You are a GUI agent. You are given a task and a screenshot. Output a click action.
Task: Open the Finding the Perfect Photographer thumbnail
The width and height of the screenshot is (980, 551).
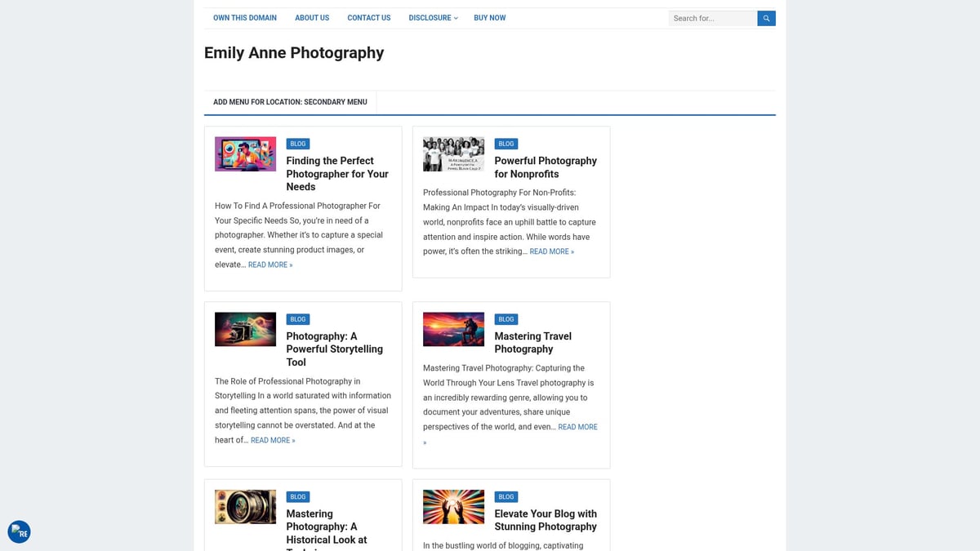(245, 154)
